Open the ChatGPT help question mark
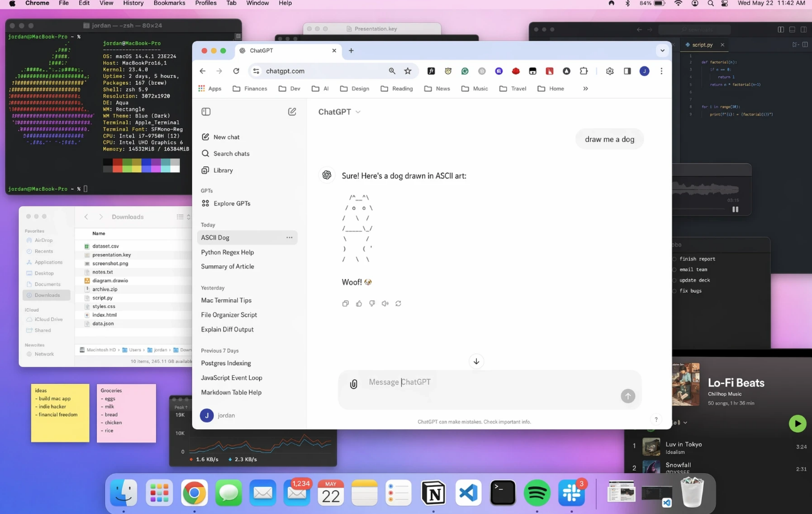Screen dimensions: 812x514 click(656, 420)
